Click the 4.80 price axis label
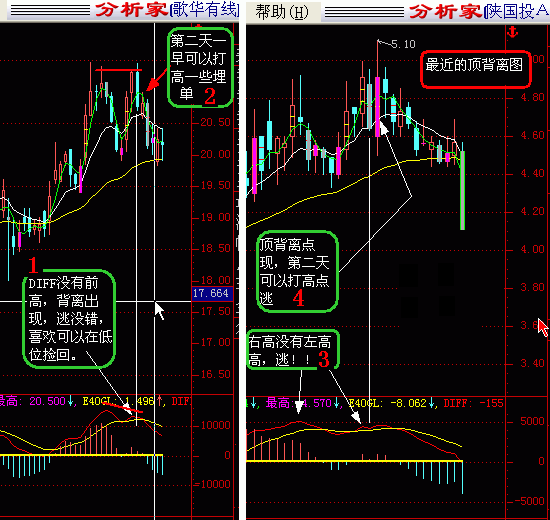550x520 pixels. [532, 97]
